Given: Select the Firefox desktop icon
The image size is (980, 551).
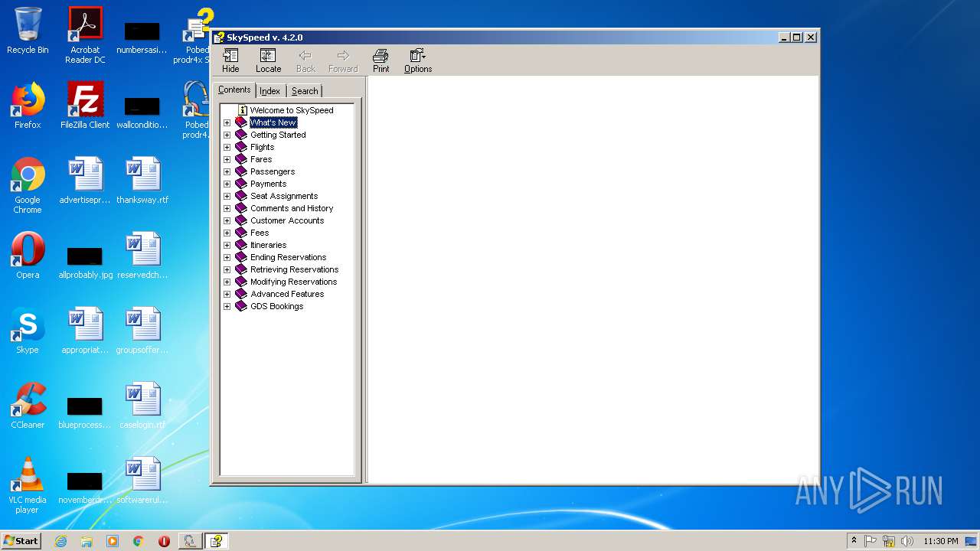Looking at the screenshot, I should [x=28, y=106].
